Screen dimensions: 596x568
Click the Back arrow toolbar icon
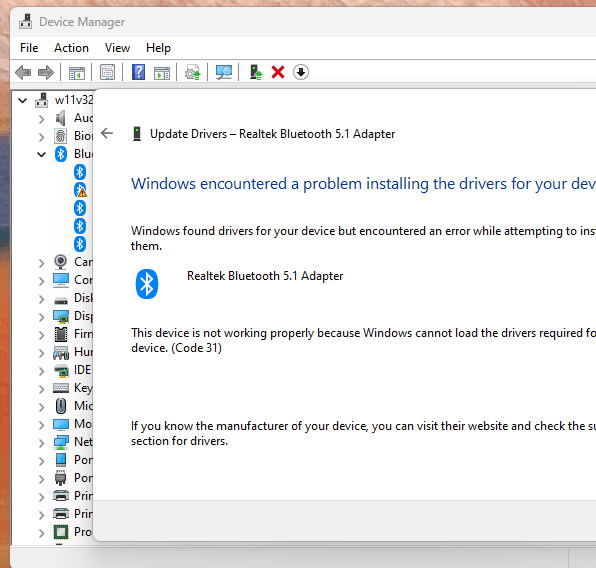pos(23,72)
